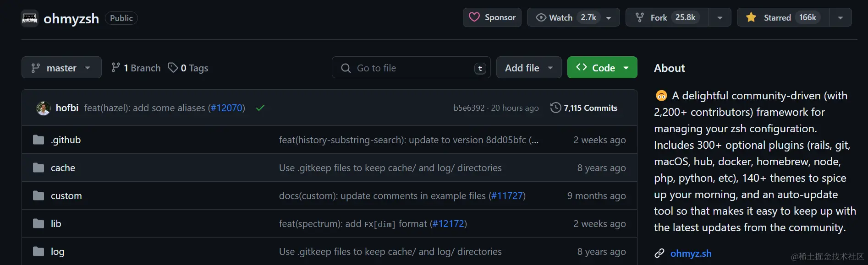Open feat(spectrum) add format commit message

click(353, 224)
